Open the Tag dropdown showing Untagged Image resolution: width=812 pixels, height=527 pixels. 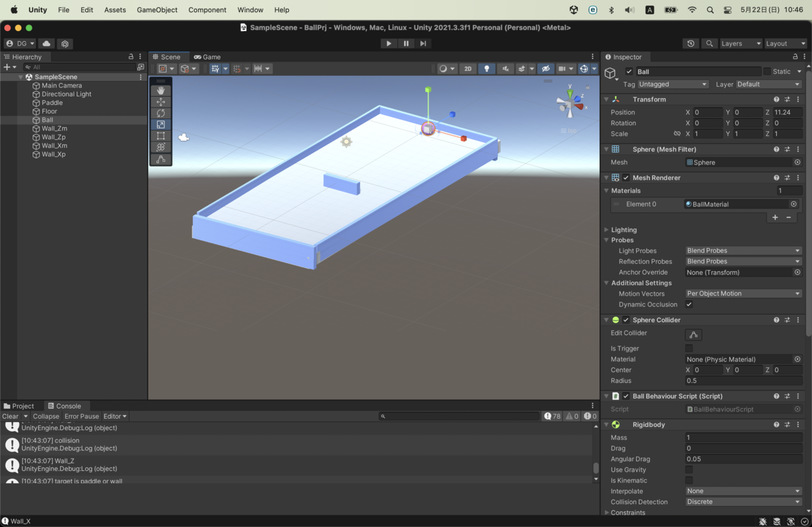coord(673,85)
